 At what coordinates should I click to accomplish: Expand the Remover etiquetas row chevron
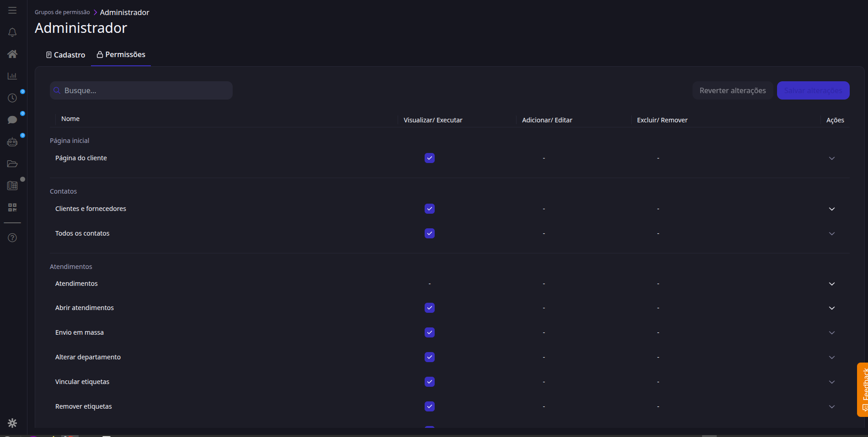point(832,406)
